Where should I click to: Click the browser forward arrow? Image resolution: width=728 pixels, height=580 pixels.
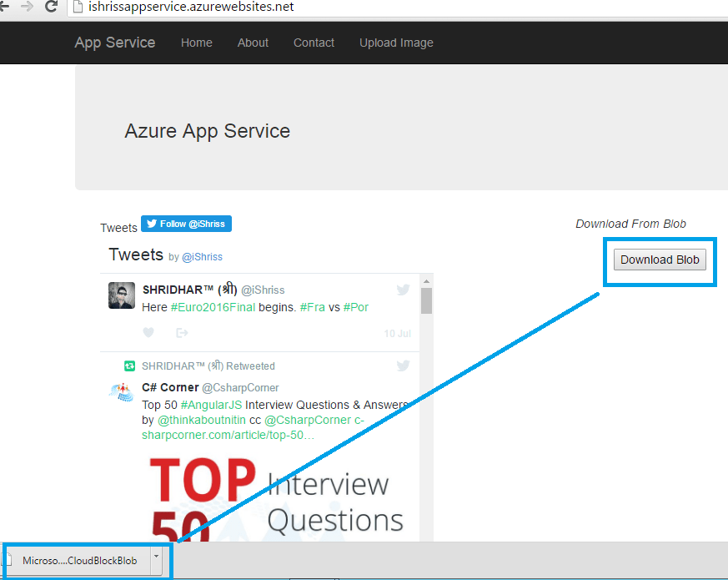[x=28, y=6]
